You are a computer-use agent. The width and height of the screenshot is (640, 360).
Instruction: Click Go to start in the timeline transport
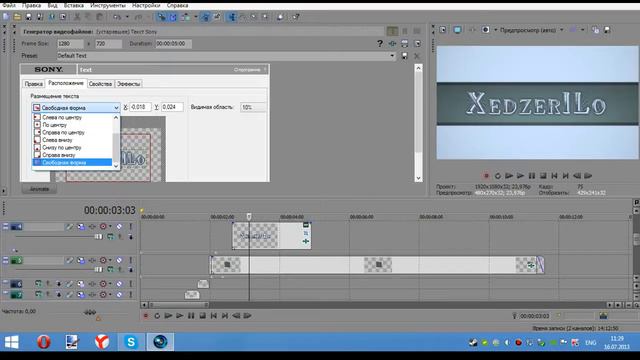[213, 316]
